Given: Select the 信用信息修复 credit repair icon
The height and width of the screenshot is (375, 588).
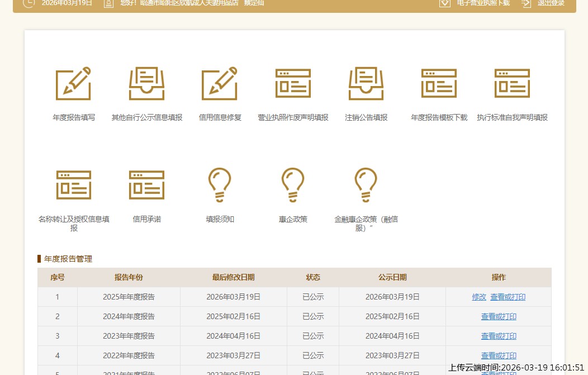Looking at the screenshot, I should (x=220, y=83).
